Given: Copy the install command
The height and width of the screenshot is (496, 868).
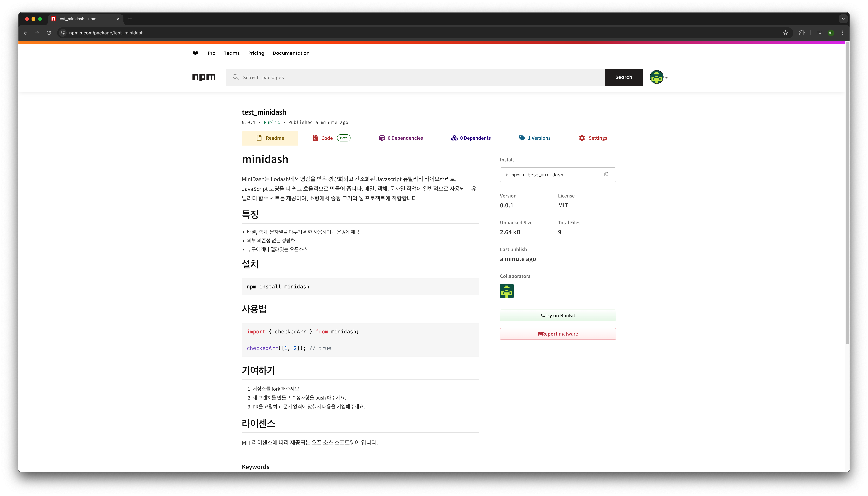Looking at the screenshot, I should point(606,174).
